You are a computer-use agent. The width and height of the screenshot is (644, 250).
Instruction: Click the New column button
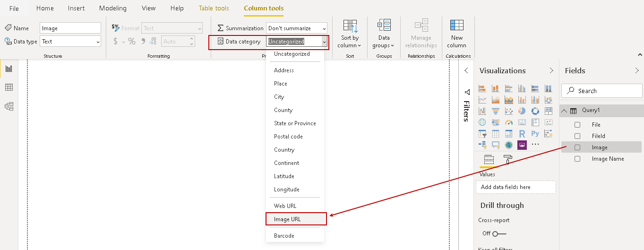point(456,34)
